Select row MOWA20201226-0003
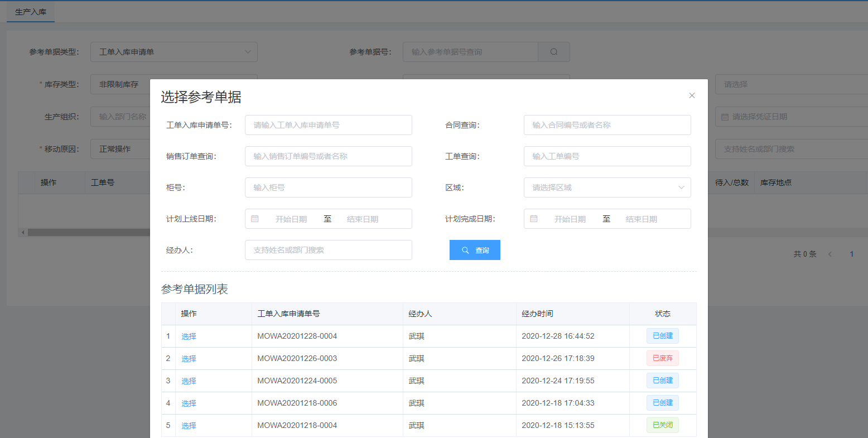868x438 pixels. point(189,359)
